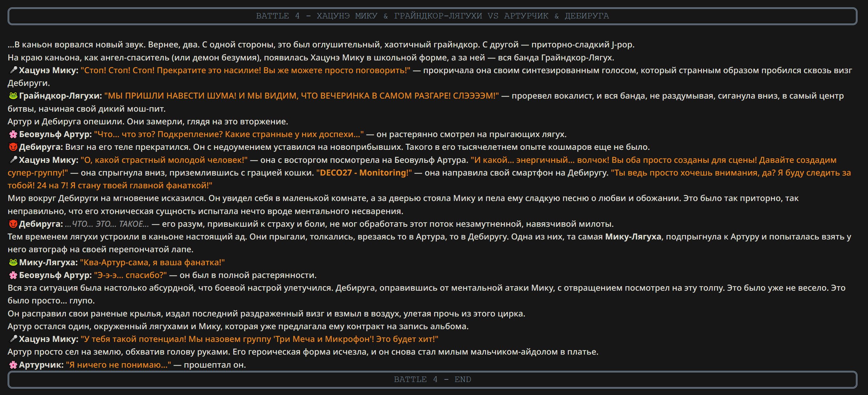Click "Беовульф Артур:" before "Э-э-э... спасибо?"

pyautogui.click(x=55, y=275)
